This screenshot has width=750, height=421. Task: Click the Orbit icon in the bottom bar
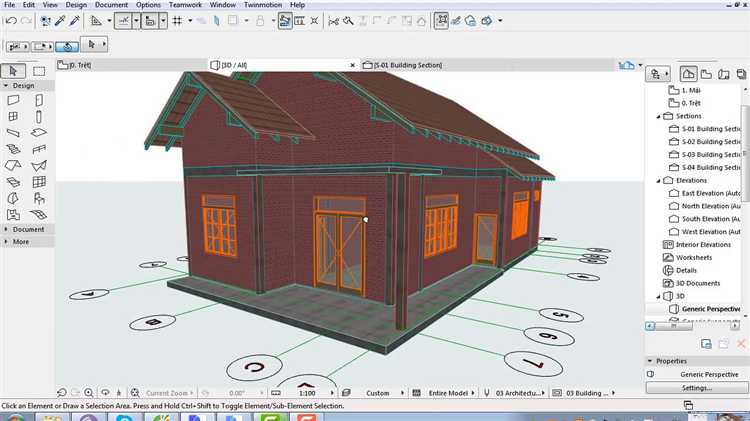coord(105,393)
